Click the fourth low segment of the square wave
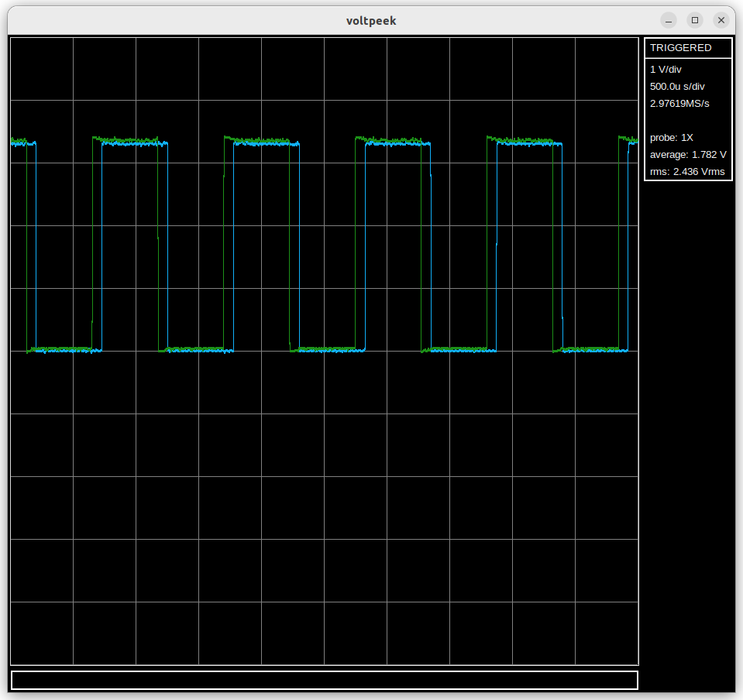Viewport: 743px width, 700px height. coord(459,350)
